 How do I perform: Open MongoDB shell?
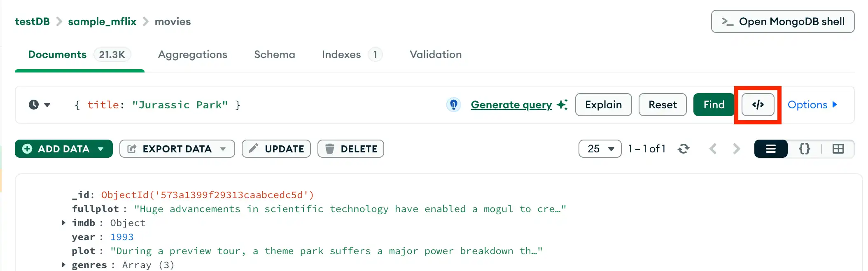(x=783, y=21)
